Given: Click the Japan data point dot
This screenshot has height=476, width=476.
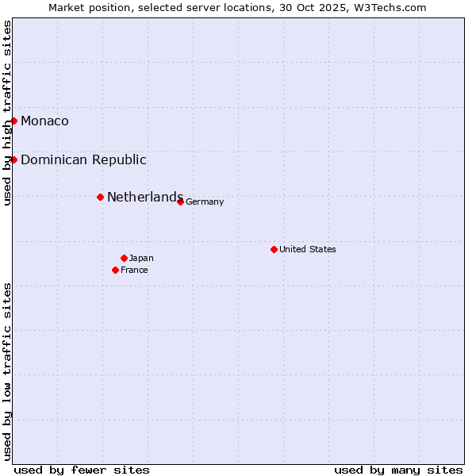Looking at the screenshot, I should (x=124, y=258).
